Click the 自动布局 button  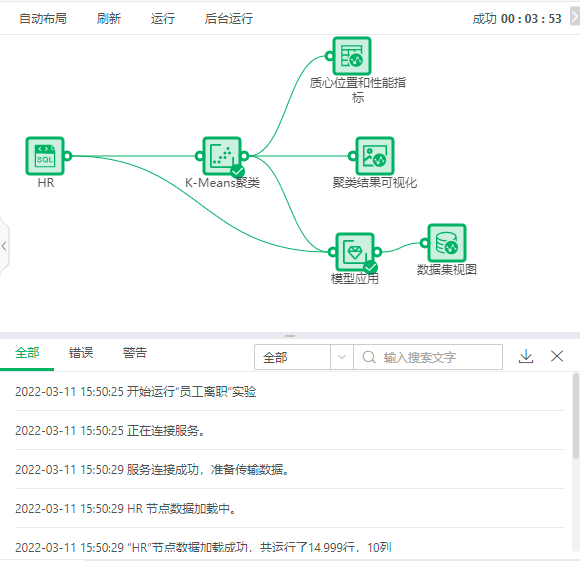[x=43, y=18]
